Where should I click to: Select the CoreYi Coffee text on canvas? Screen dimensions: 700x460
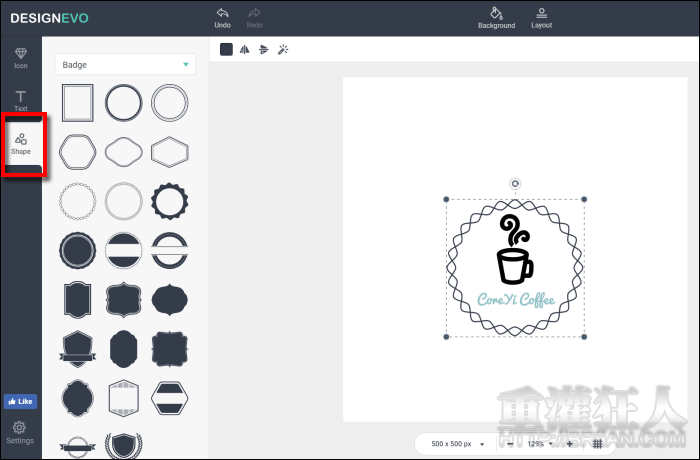[515, 300]
